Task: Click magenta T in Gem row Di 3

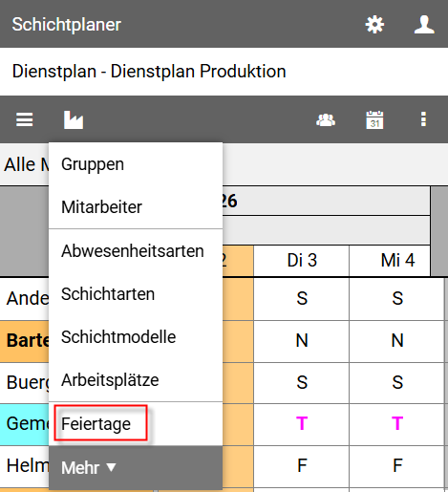Action: (301, 424)
